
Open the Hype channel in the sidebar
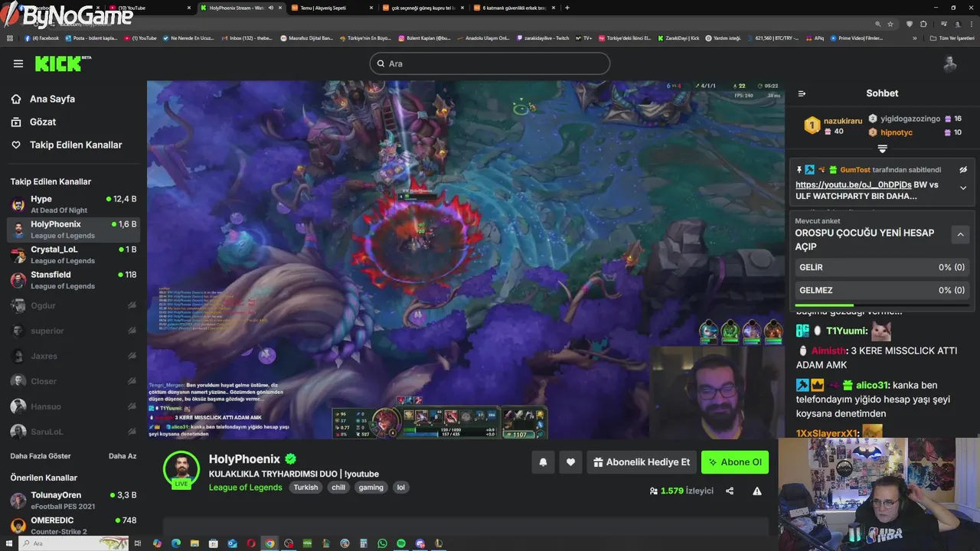pos(73,204)
